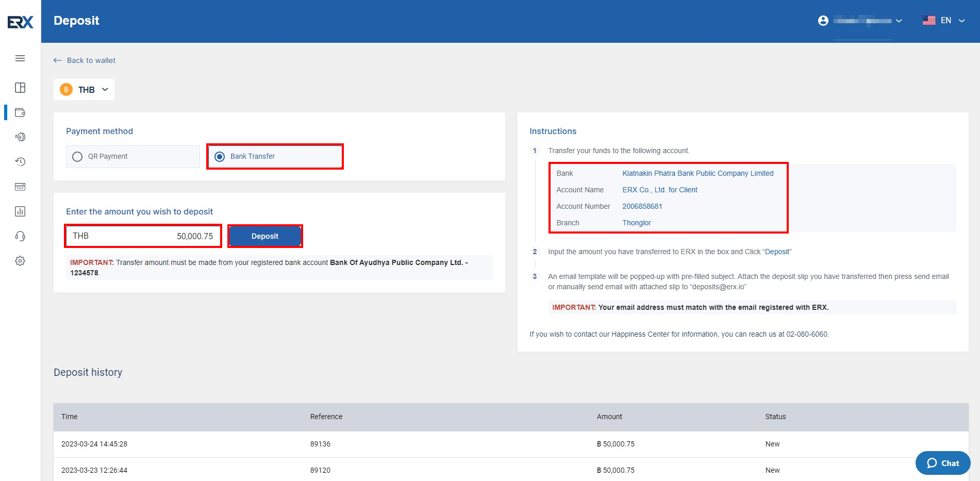
Task: Click the blue Deposit button
Action: click(265, 236)
